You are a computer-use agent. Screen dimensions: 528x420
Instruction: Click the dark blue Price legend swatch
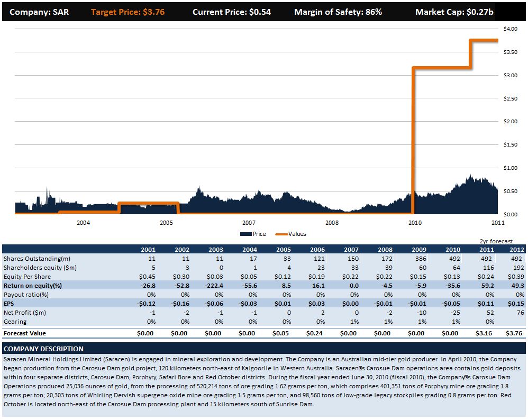tap(246, 234)
